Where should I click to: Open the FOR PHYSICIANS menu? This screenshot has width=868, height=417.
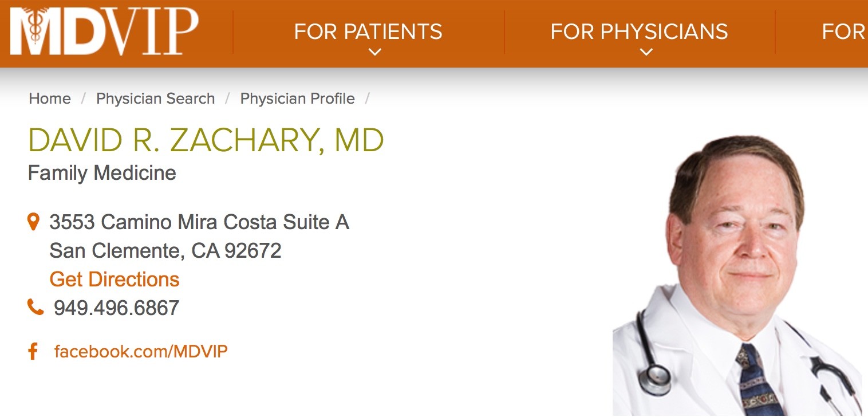[639, 32]
